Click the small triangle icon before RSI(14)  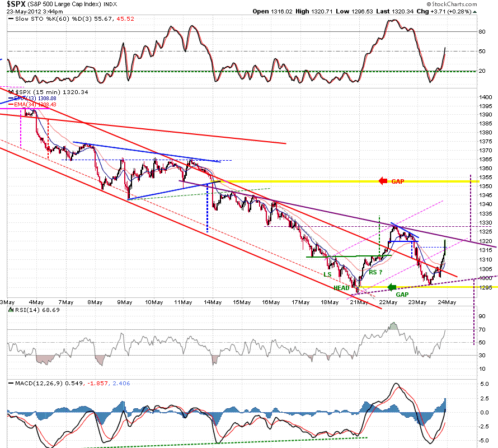click(x=11, y=310)
